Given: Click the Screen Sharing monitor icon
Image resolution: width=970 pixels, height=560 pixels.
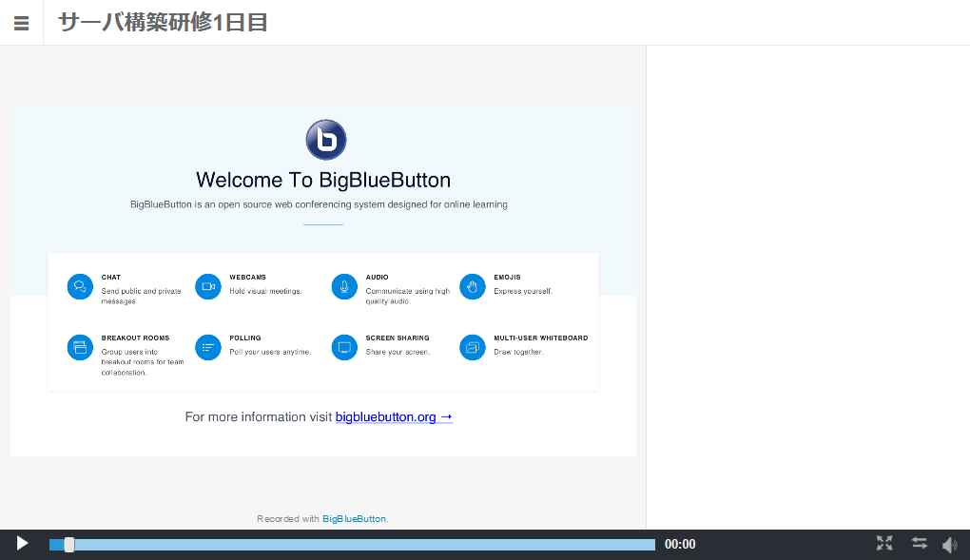Looking at the screenshot, I should point(344,347).
